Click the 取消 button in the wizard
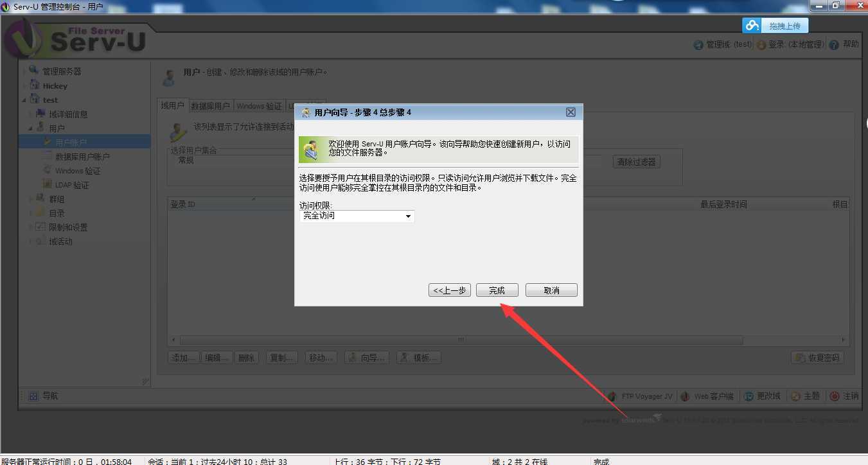 (x=551, y=290)
